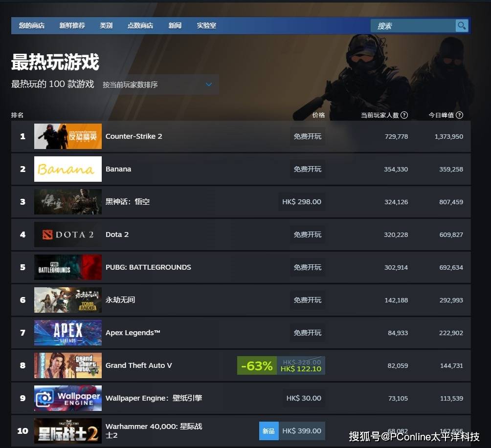Click the 222,902 peak value
This screenshot has width=491, height=448.
click(x=451, y=333)
